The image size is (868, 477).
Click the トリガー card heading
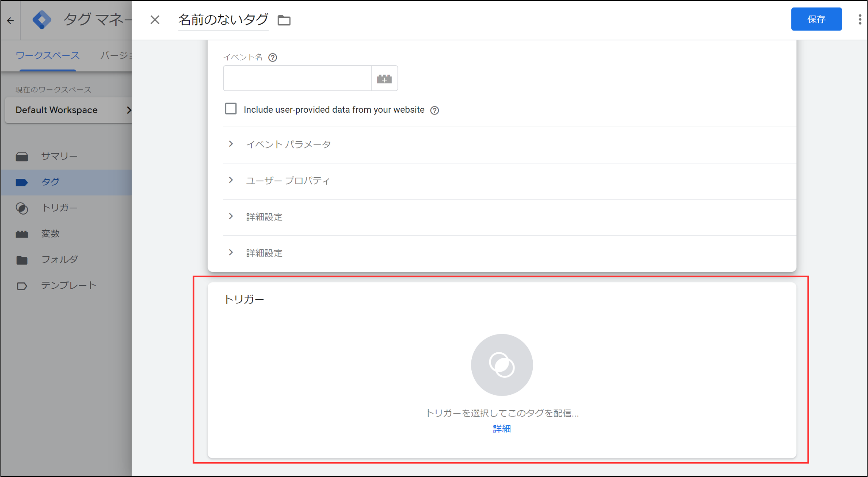(x=244, y=300)
